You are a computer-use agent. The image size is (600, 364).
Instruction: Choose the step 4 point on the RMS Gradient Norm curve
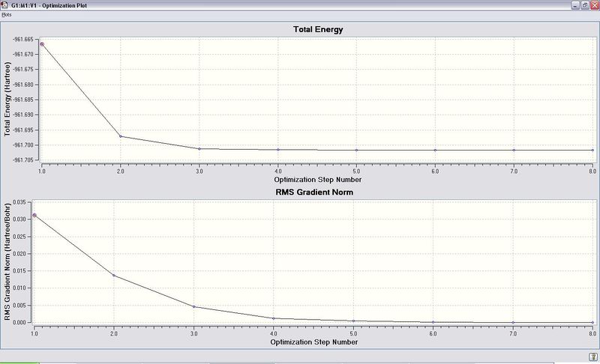tap(273, 318)
